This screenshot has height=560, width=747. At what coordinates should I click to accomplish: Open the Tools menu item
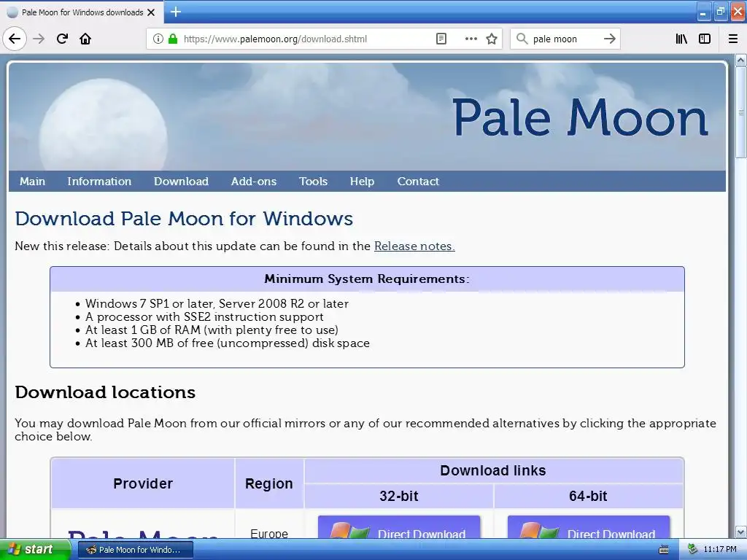pos(313,182)
